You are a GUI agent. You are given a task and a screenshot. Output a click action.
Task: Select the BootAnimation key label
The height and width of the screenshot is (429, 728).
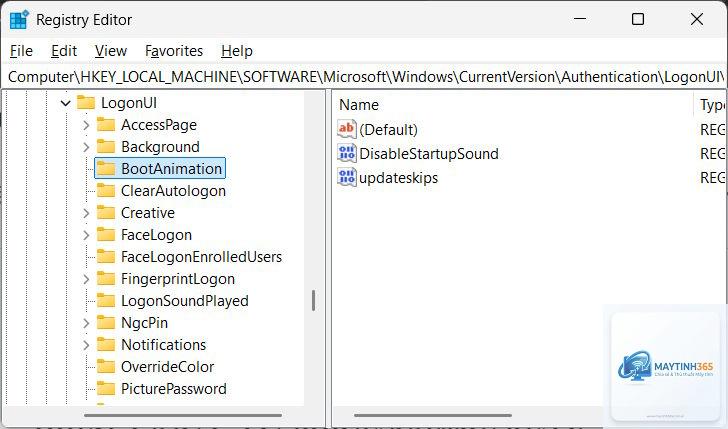(x=171, y=169)
